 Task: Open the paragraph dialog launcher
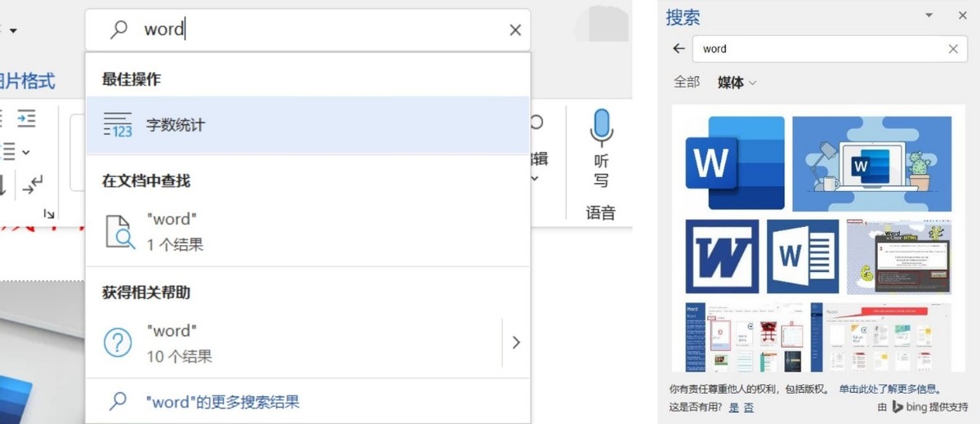(x=49, y=214)
